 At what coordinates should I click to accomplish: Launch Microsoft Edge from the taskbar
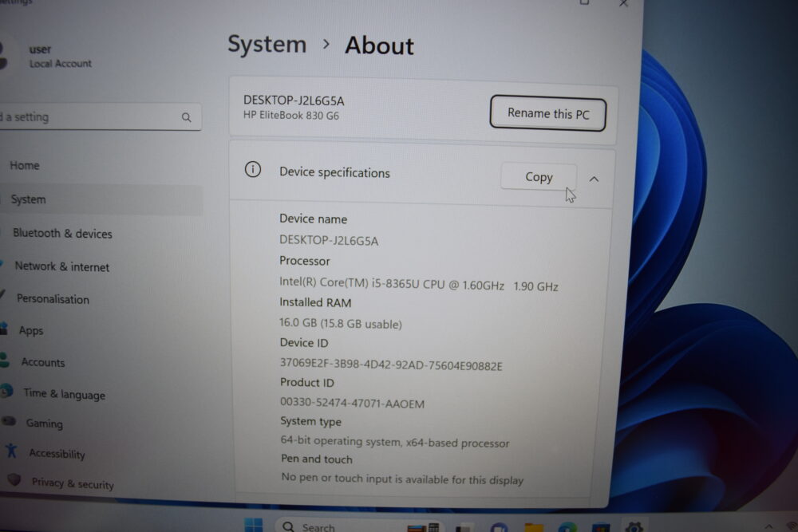(567, 527)
